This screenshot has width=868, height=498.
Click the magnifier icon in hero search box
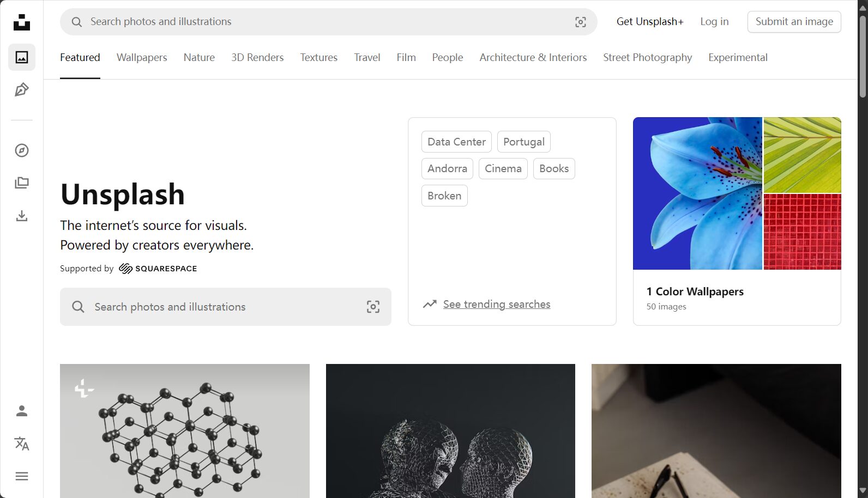point(78,307)
